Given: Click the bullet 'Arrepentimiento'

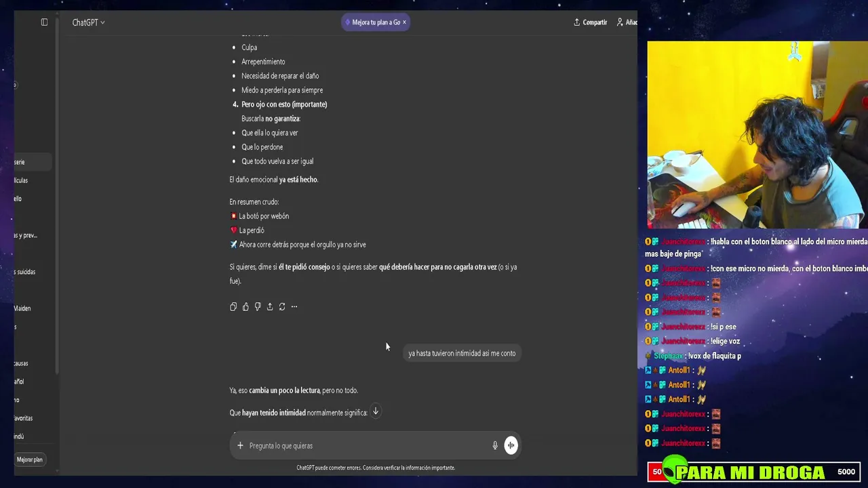Looking at the screenshot, I should [x=263, y=62].
